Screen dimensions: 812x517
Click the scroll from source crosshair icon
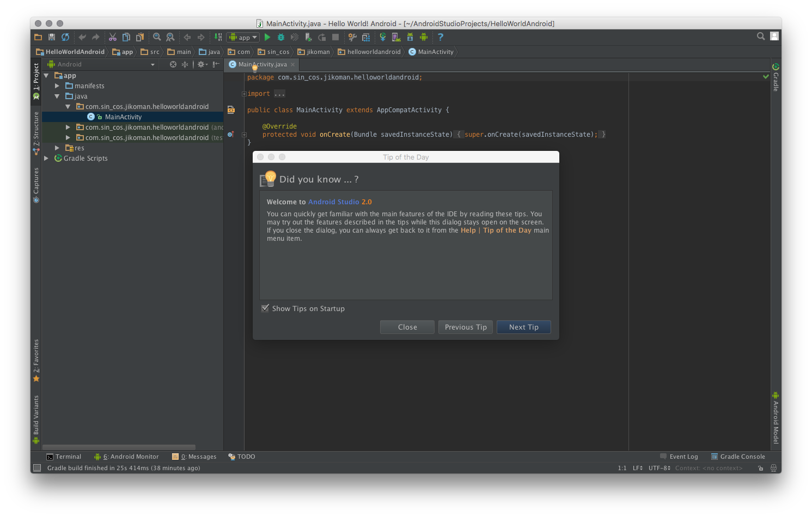click(x=173, y=64)
